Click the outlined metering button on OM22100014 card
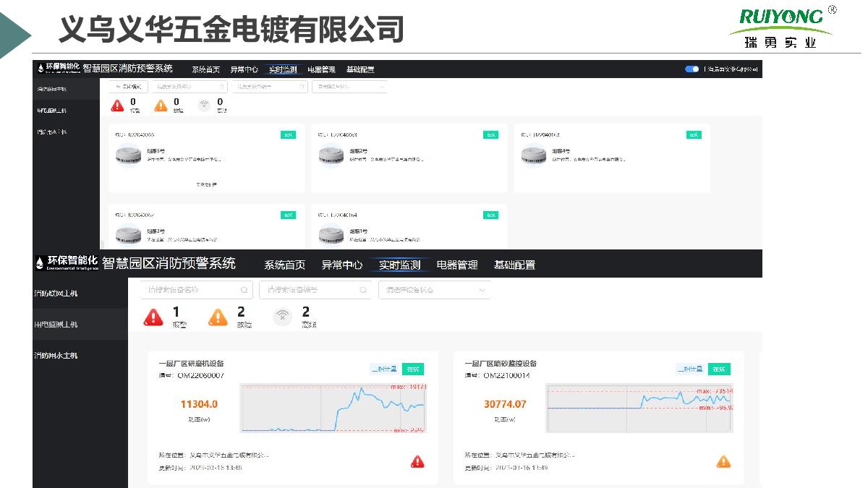Screen dimensions: 868x488 [691, 369]
